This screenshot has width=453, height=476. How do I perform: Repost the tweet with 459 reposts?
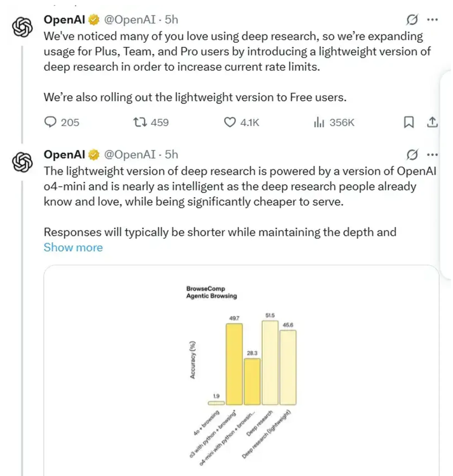point(139,122)
